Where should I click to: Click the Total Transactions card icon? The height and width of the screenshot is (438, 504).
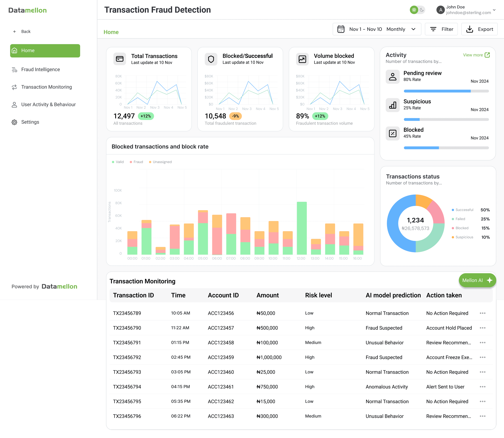[x=119, y=59]
